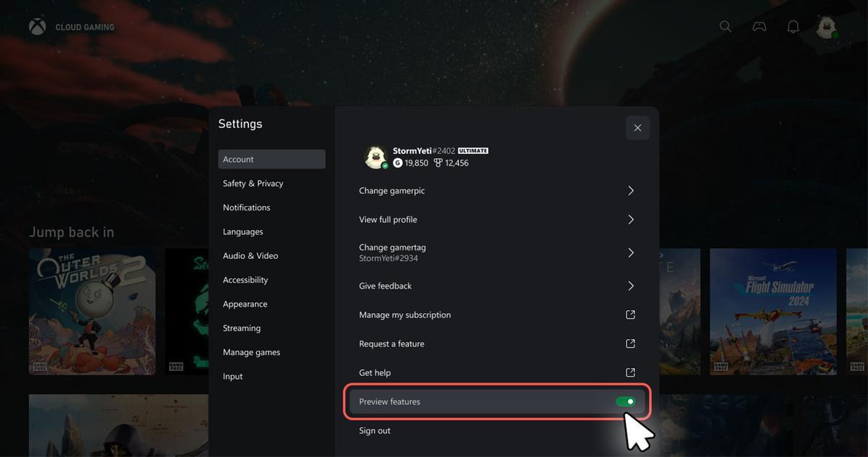Click the controller icon in header

click(759, 27)
